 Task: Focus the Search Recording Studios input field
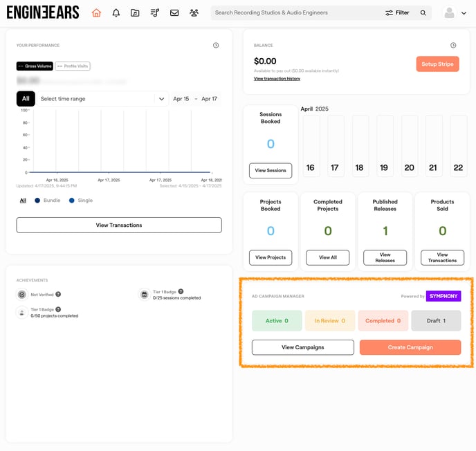pyautogui.click(x=294, y=12)
